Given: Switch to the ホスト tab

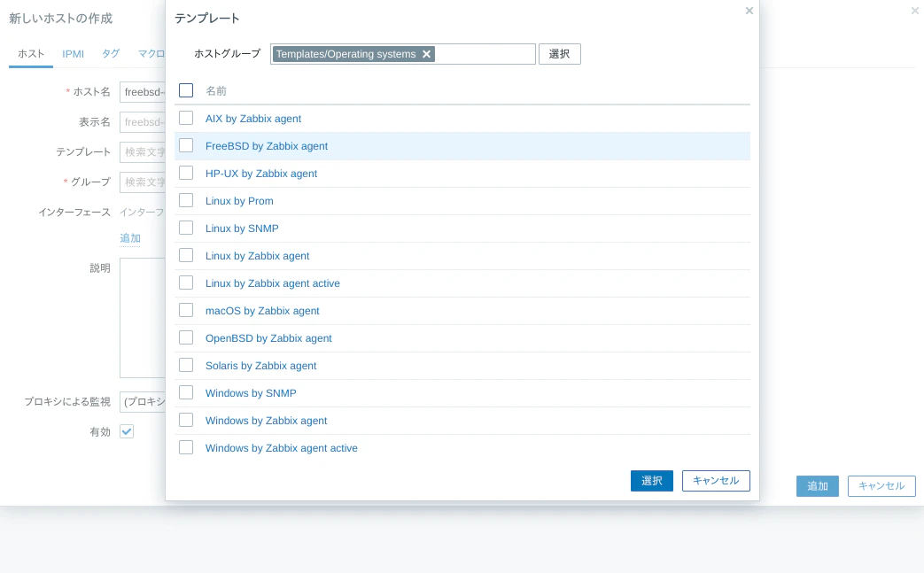Looking at the screenshot, I should [31, 54].
